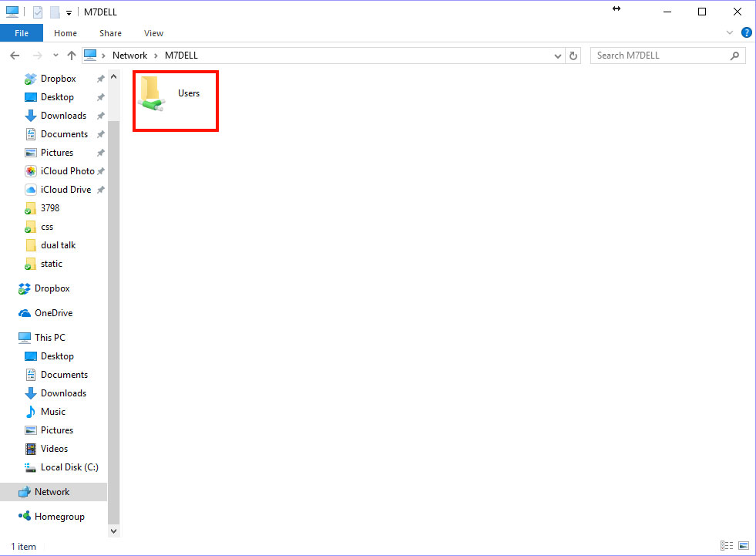Click M7DELL in the address breadcrumb
Screen dimensions: 756x556
181,56
